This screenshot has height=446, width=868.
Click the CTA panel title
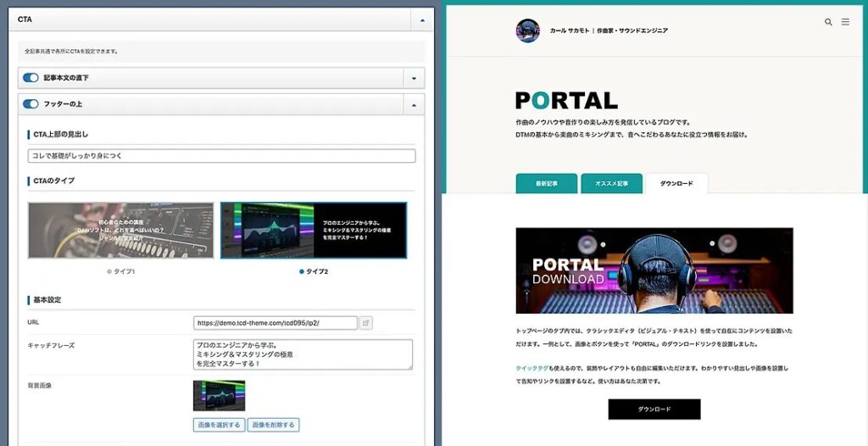[x=25, y=20]
